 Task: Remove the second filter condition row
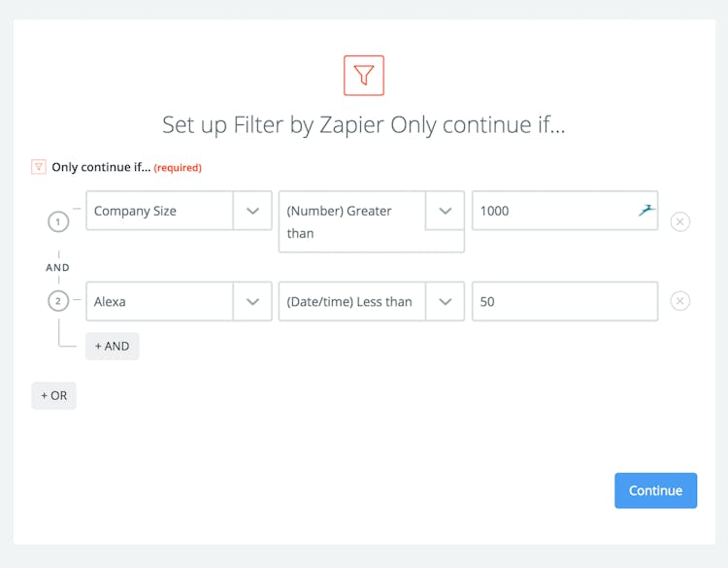pyautogui.click(x=680, y=301)
